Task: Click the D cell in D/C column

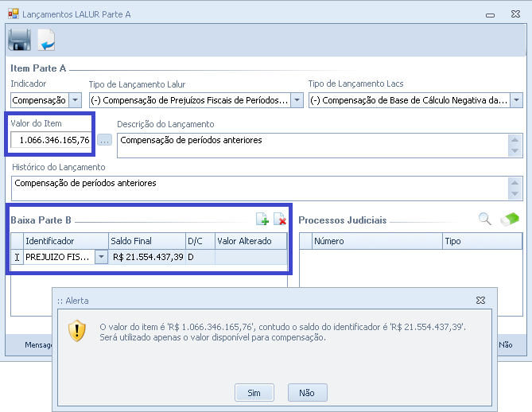Action: tap(200, 257)
